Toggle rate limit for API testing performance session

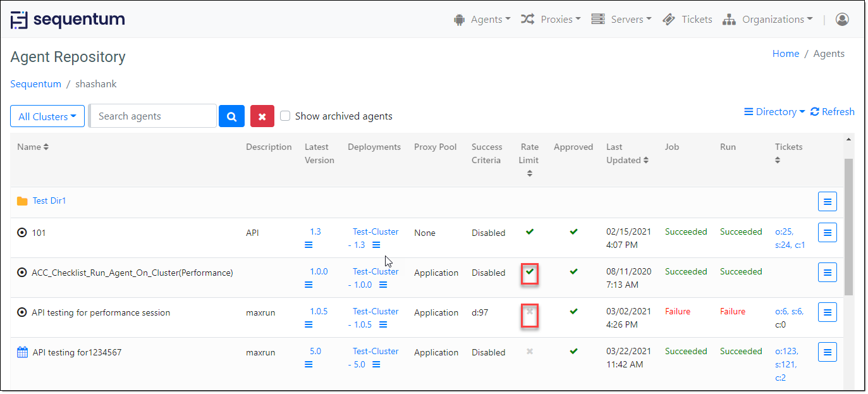point(530,312)
